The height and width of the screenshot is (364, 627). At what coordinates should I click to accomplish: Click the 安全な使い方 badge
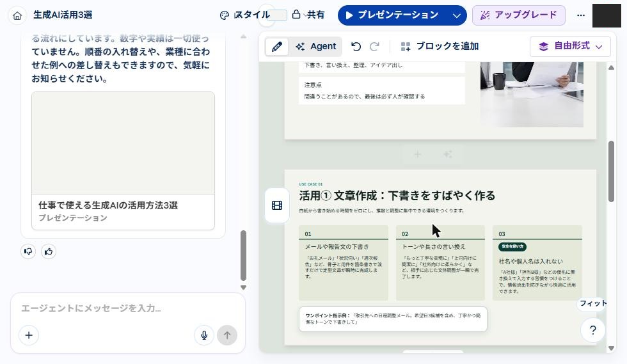click(512, 247)
